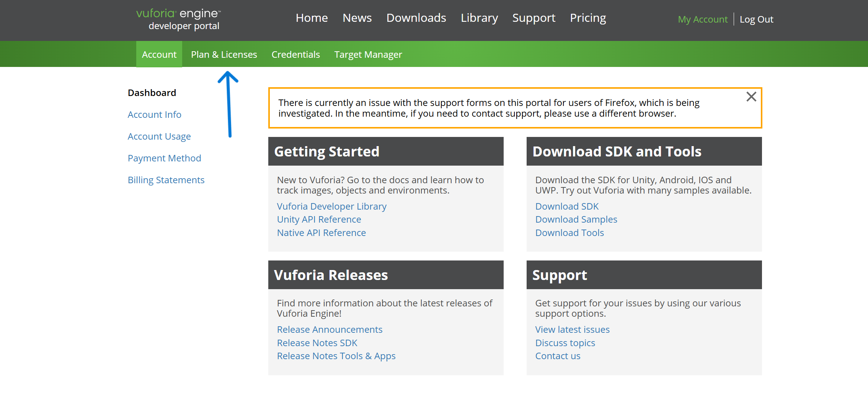Open Release Notes Tools & Apps link

[x=336, y=356]
